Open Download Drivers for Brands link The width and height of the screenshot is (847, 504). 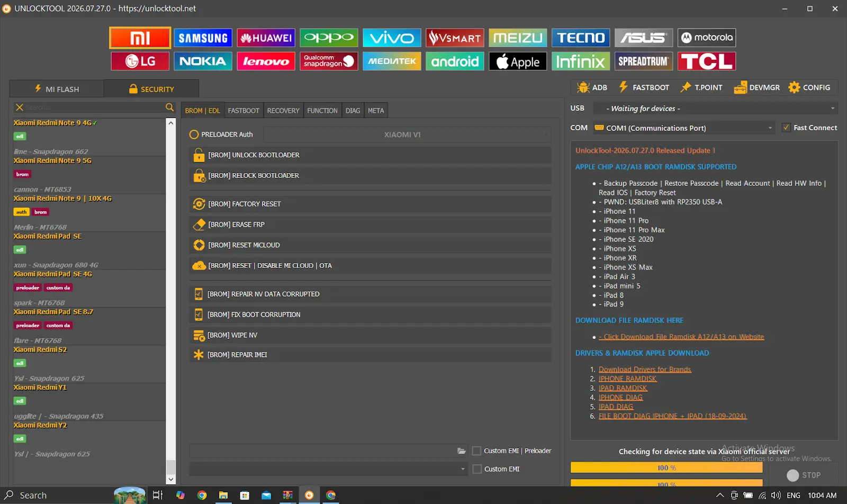645,370
